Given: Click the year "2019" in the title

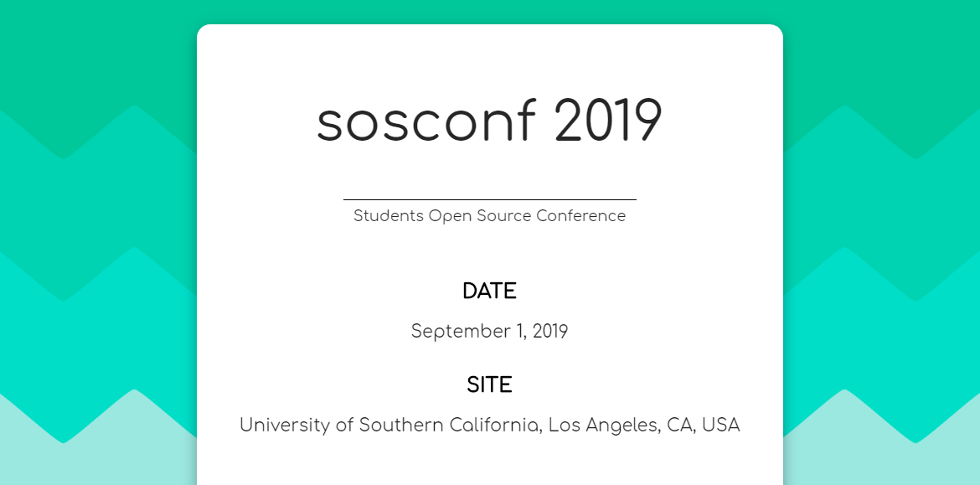Looking at the screenshot, I should click(608, 121).
